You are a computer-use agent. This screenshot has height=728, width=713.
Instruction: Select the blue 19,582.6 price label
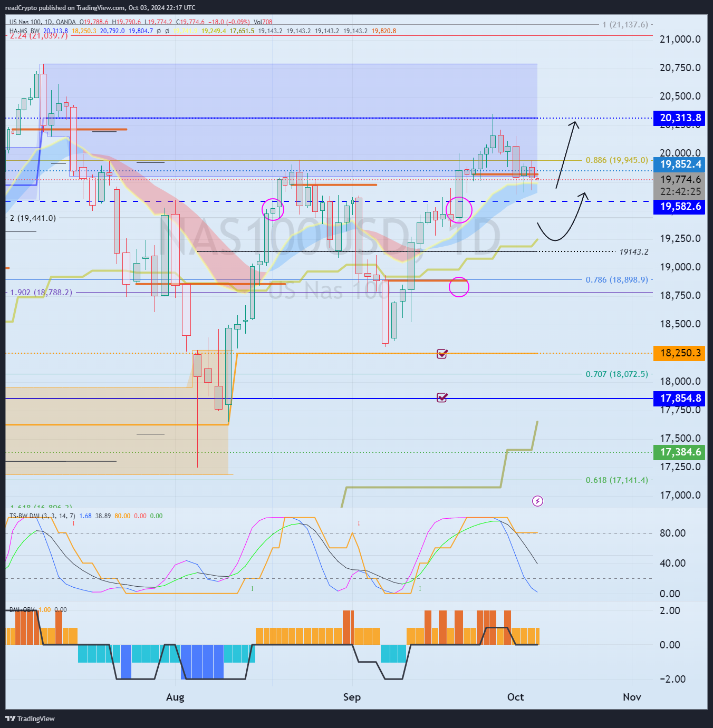pos(679,206)
